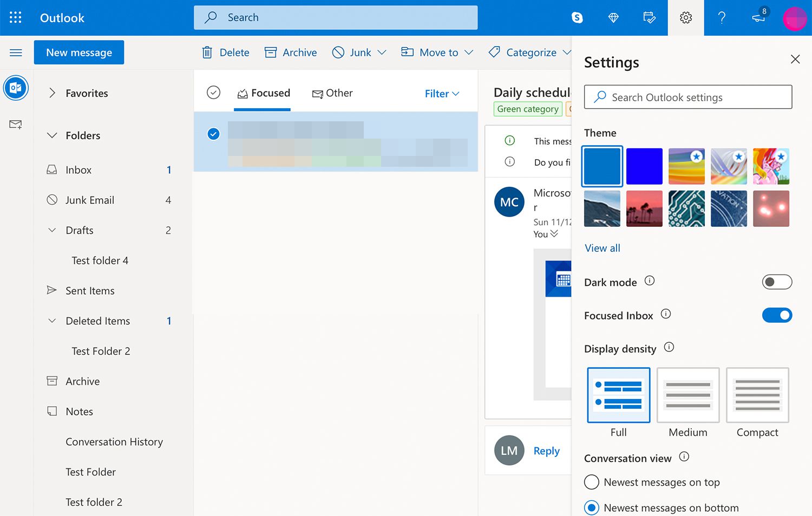Viewport: 812px width, 516px height.
Task: Open Help question mark icon
Action: [722, 18]
